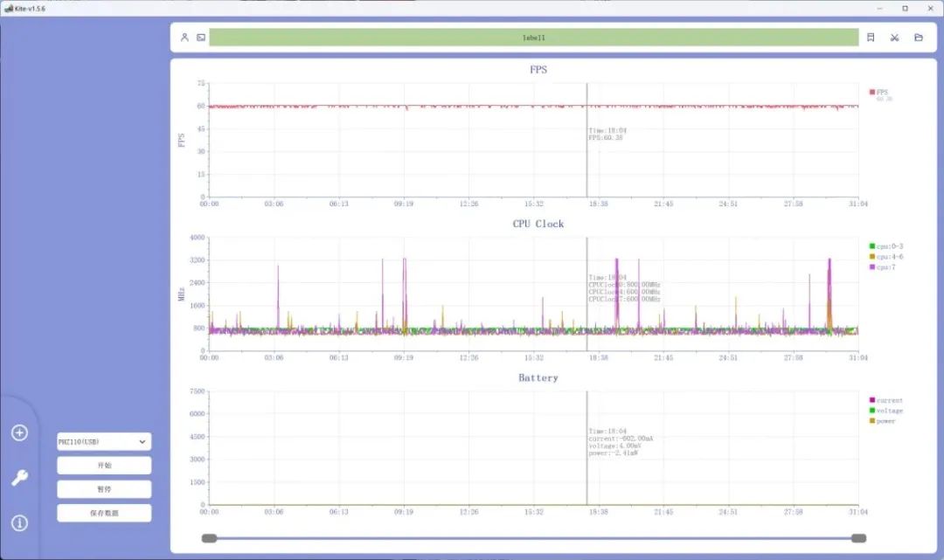Click the right handle of time range slider
944x560 pixels.
[x=858, y=538]
